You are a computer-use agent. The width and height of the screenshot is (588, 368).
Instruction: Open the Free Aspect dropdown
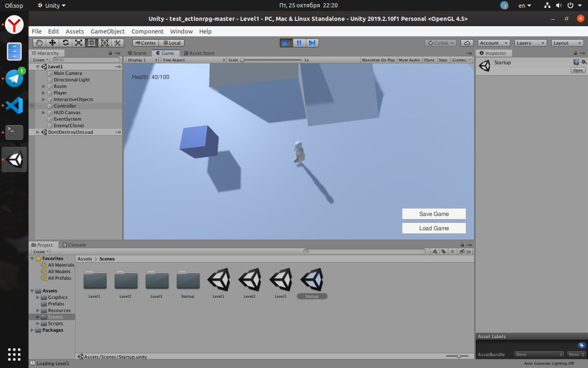[194, 60]
